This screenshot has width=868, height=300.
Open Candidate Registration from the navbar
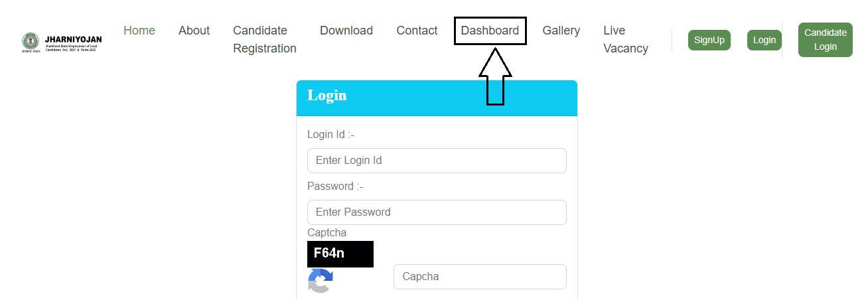265,39
